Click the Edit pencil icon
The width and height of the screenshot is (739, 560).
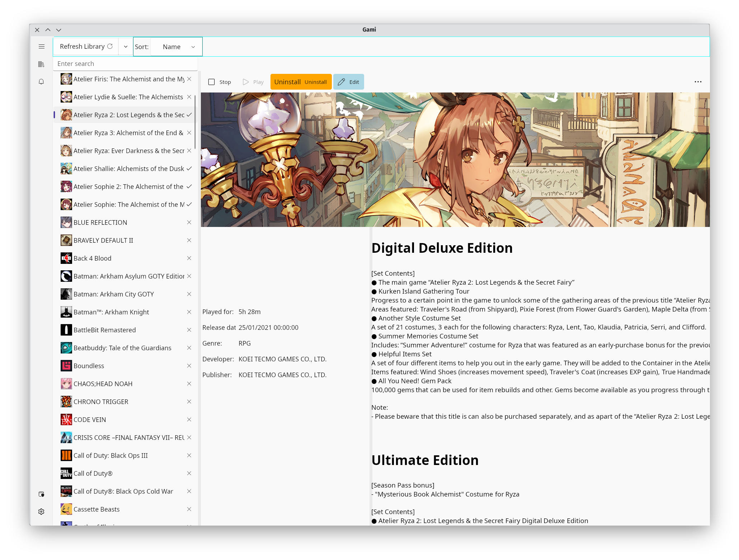tap(341, 82)
